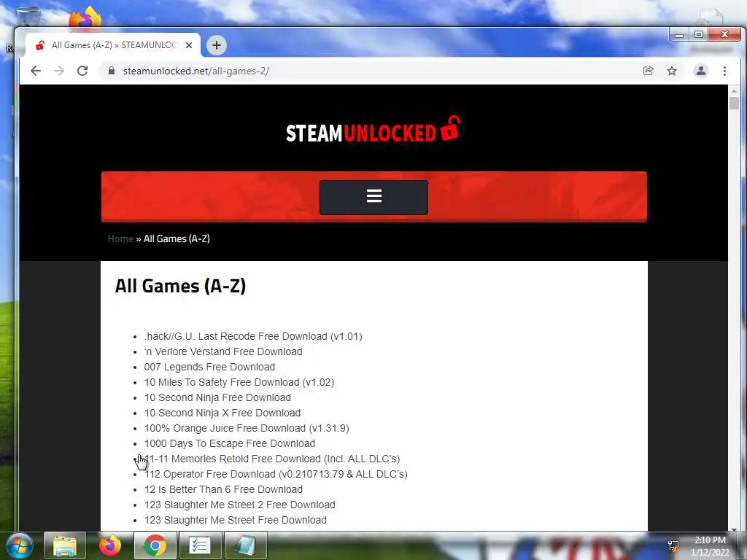The height and width of the screenshot is (560, 747).
Task: Reload the SteamUnlocked page
Action: coord(82,71)
